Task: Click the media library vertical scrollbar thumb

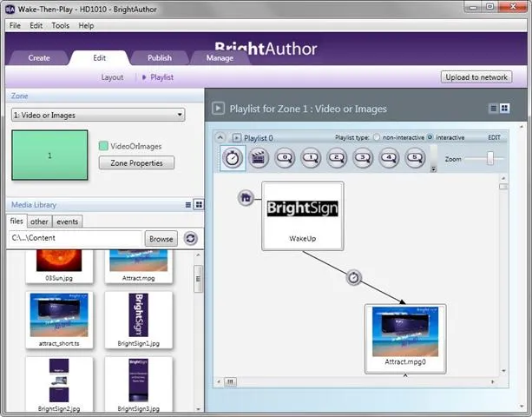Action: 198,279
